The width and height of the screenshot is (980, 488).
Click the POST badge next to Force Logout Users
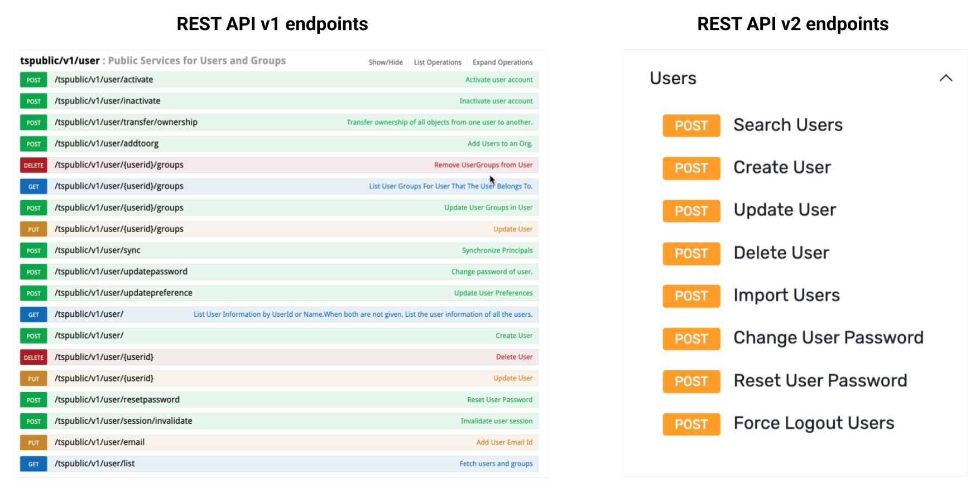pyautogui.click(x=691, y=424)
